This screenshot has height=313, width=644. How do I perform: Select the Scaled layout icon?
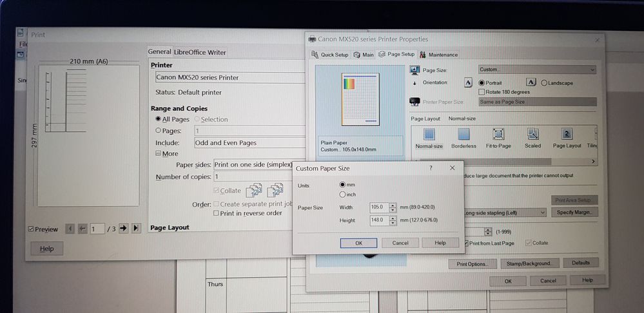[x=532, y=134]
